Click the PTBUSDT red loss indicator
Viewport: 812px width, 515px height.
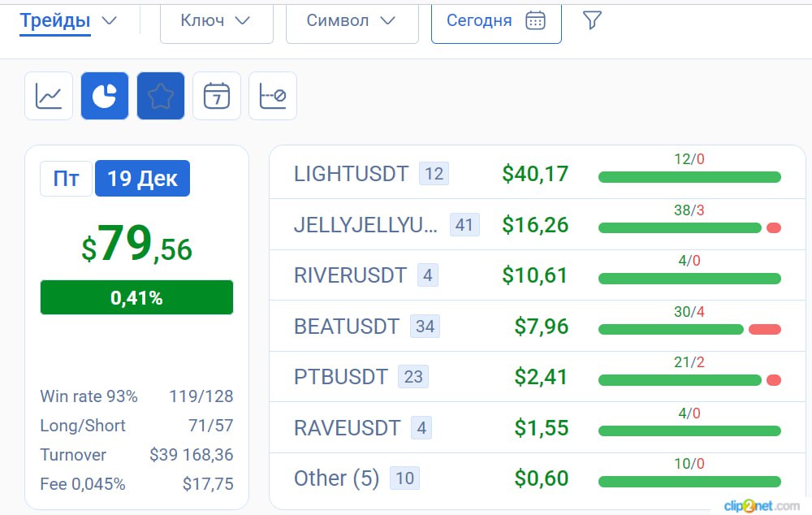click(x=774, y=380)
